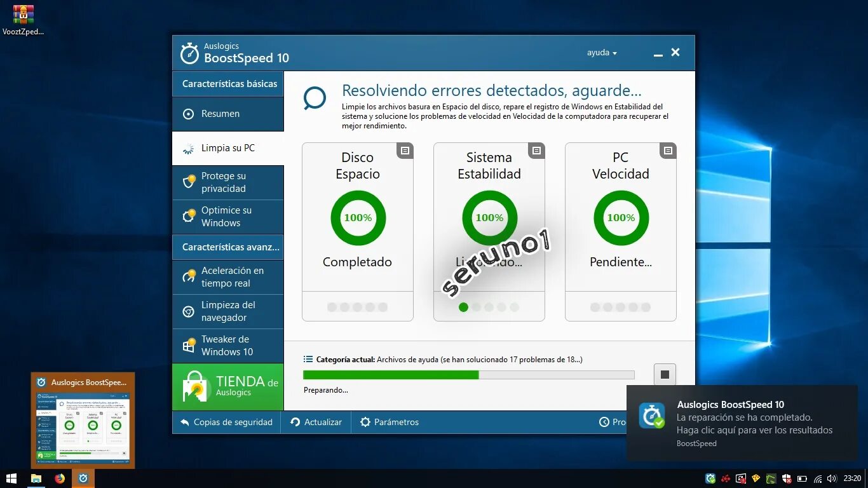Open the Tienda de Auslogics banner
Image resolution: width=868 pixels, height=488 pixels.
point(227,387)
